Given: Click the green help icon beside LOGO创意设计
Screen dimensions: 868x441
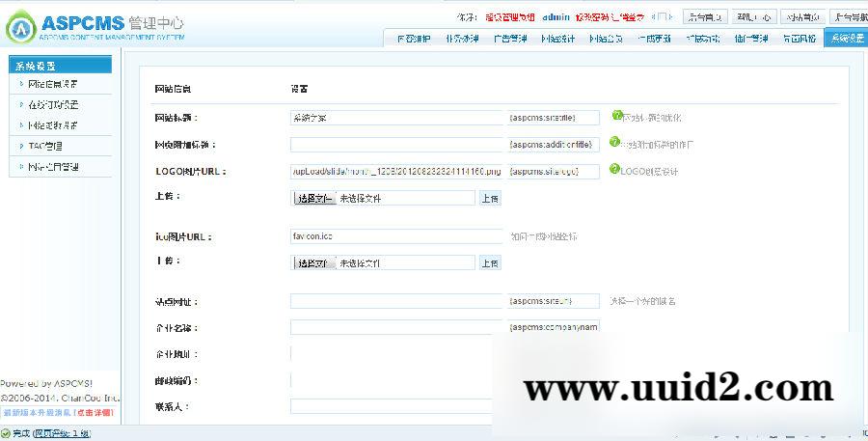Looking at the screenshot, I should point(614,169).
